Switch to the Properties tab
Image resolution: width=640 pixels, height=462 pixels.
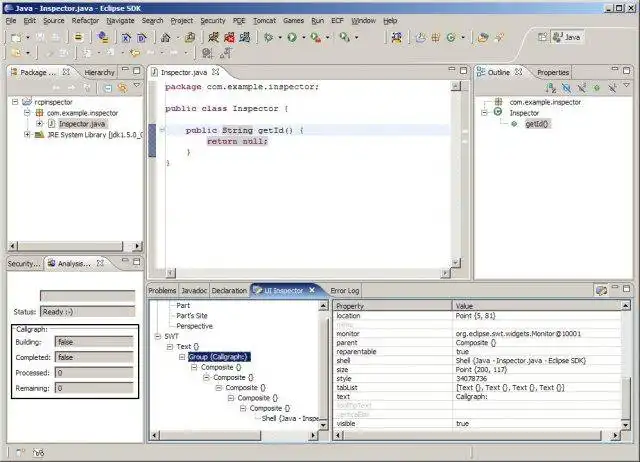[x=553, y=72]
